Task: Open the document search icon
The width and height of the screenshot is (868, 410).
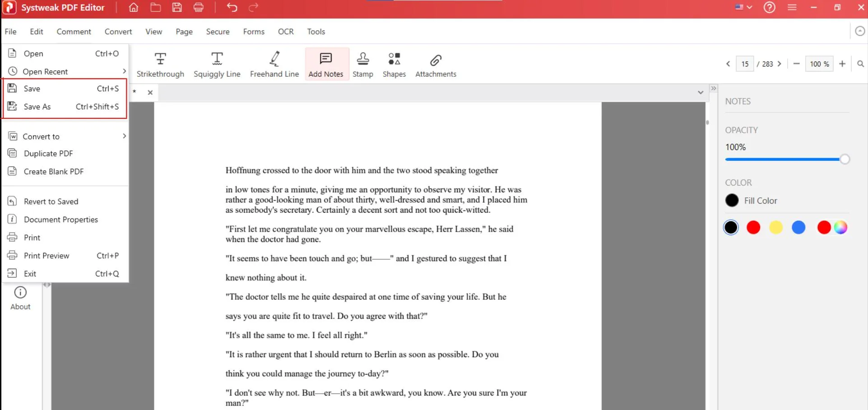Action: pyautogui.click(x=860, y=64)
